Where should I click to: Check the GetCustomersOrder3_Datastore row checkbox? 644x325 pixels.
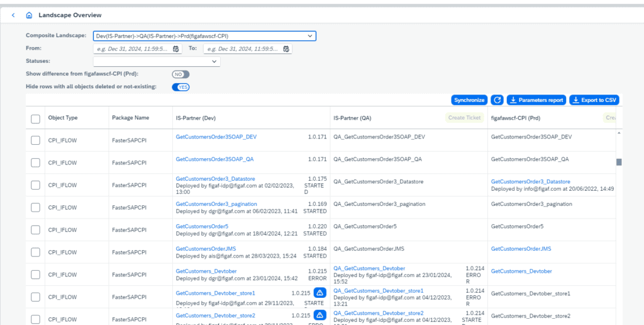point(36,185)
